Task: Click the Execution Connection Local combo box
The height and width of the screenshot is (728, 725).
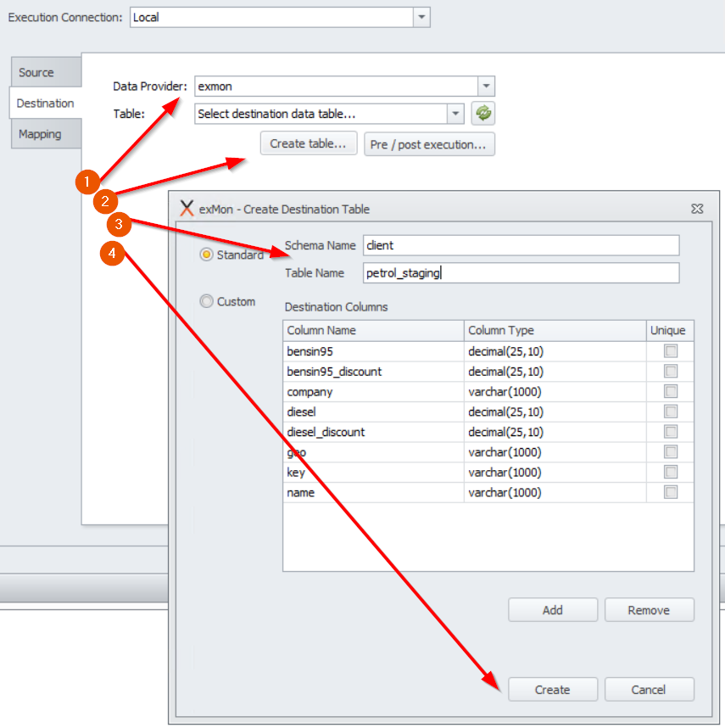Action: 280,17
